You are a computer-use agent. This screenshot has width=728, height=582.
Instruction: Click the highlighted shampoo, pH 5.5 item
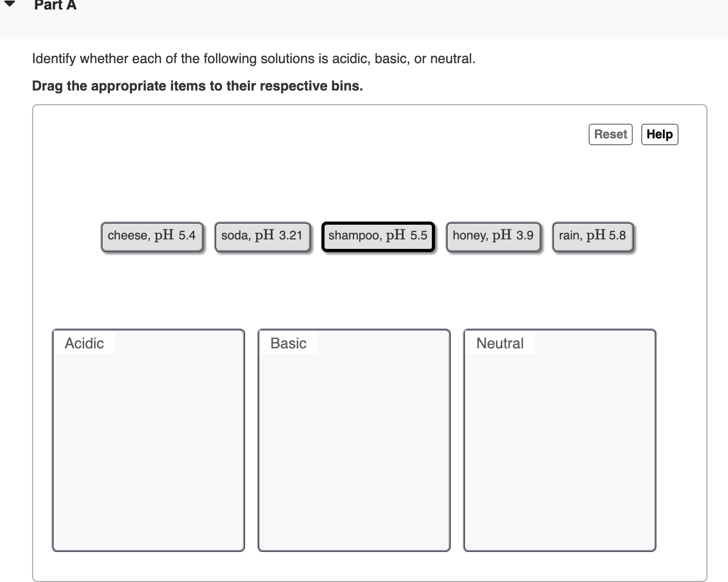point(378,236)
